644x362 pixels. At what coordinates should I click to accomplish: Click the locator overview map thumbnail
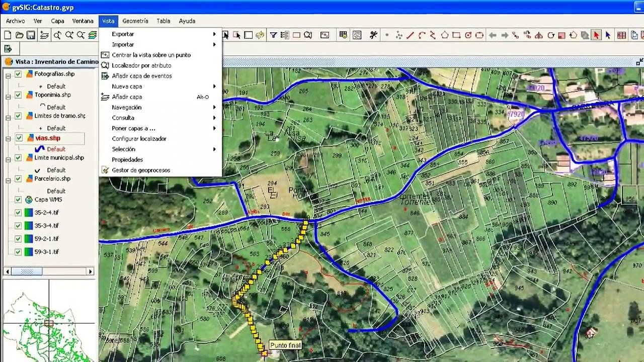pos(49,321)
